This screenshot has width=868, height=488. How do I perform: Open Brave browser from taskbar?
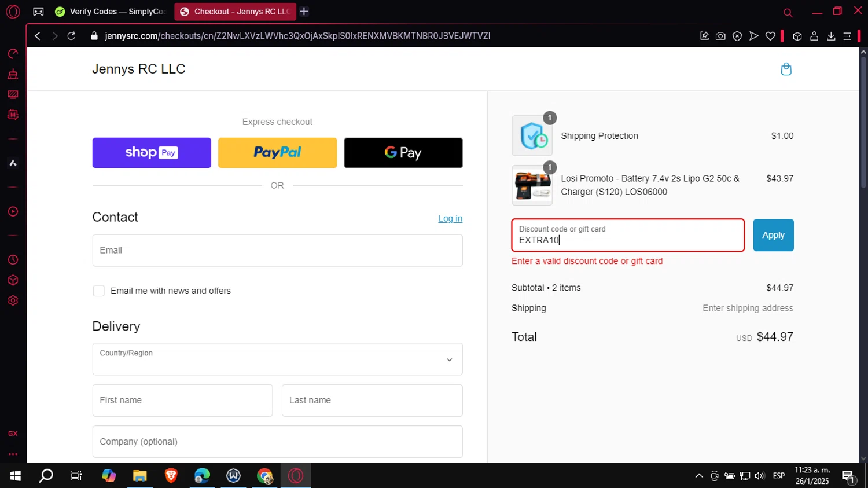tap(171, 476)
